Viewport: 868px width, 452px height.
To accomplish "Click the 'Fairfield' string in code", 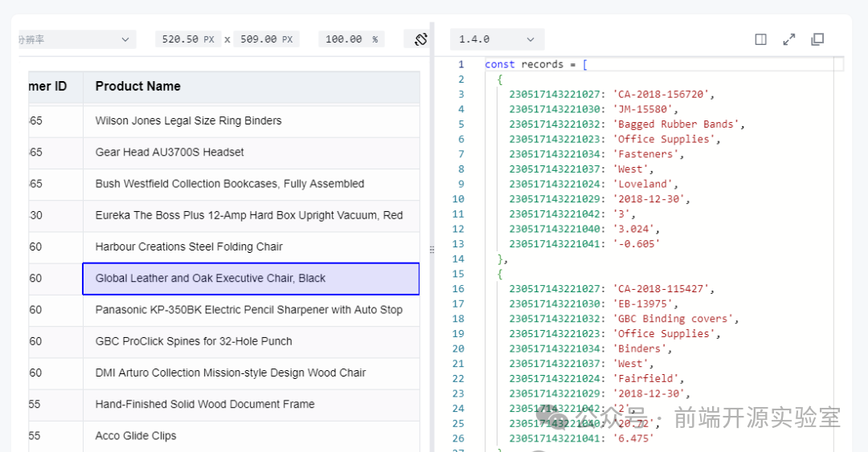I will [x=645, y=378].
